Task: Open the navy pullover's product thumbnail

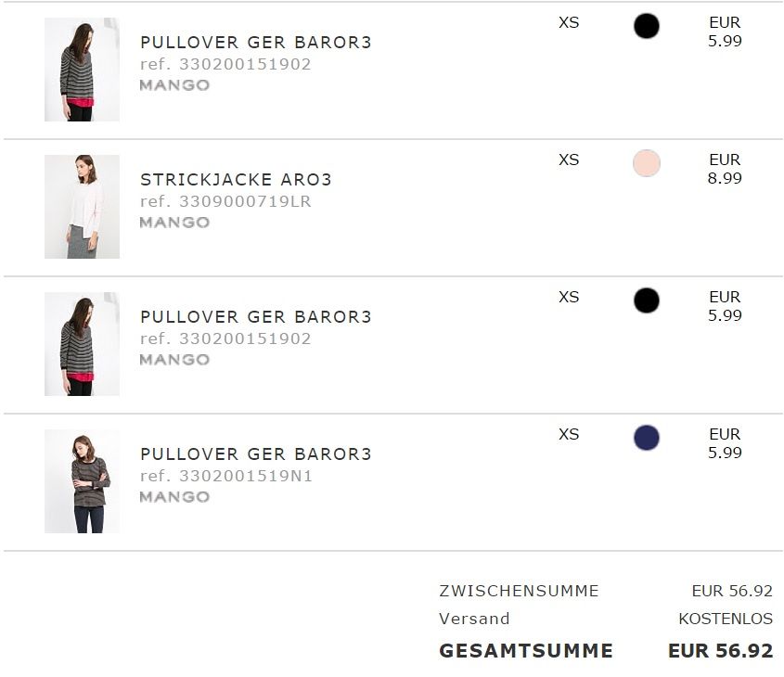Action: pos(82,481)
